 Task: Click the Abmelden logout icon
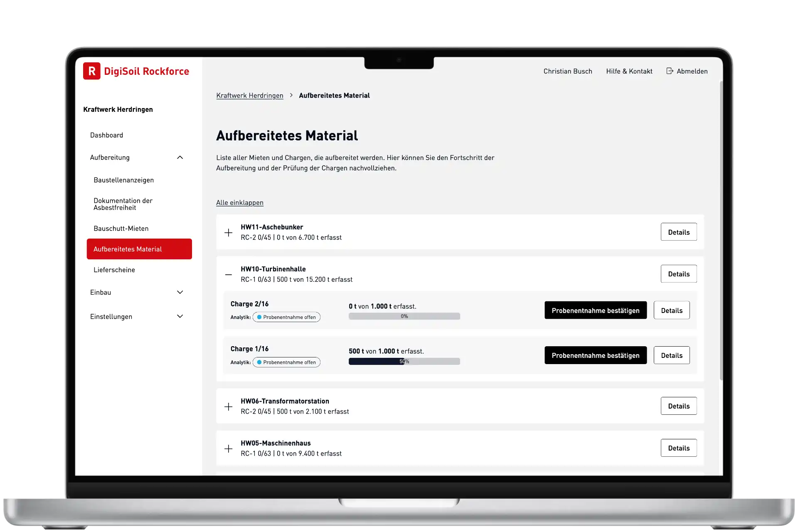tap(670, 71)
